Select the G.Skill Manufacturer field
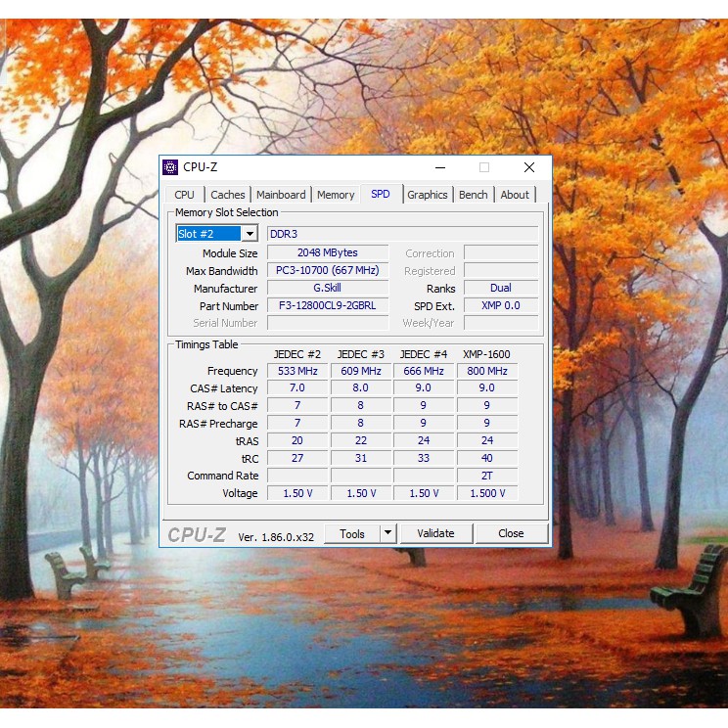Viewport: 728px width, 728px height. coord(327,289)
